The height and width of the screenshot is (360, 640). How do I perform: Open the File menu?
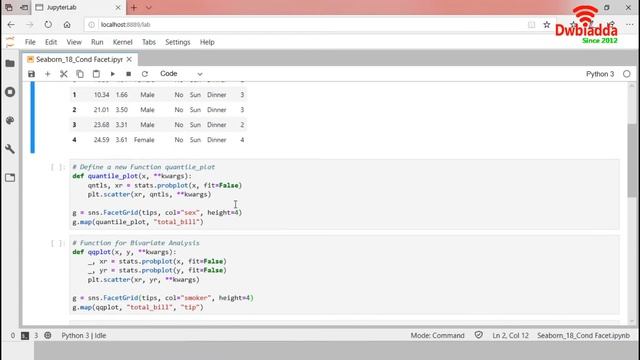30,42
